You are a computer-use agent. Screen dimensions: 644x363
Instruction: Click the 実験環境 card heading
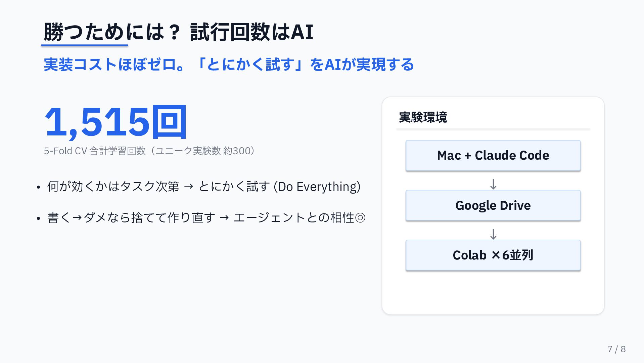point(423,117)
